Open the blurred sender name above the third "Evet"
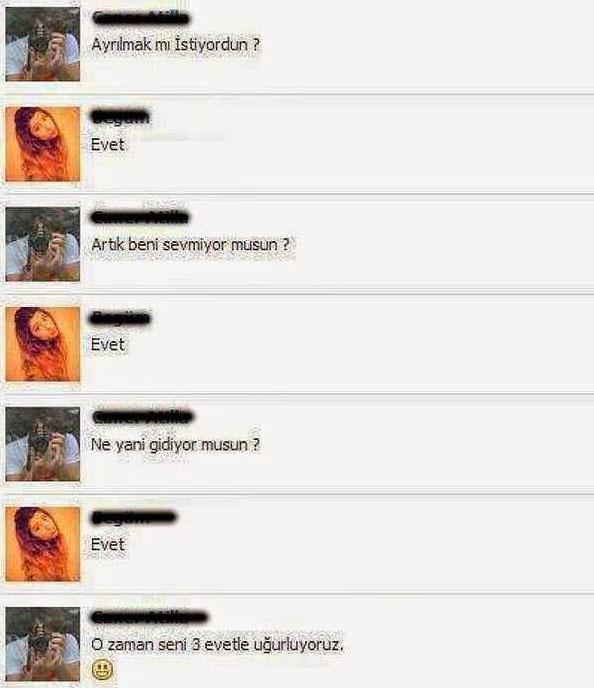The width and height of the screenshot is (594, 688). point(134,517)
